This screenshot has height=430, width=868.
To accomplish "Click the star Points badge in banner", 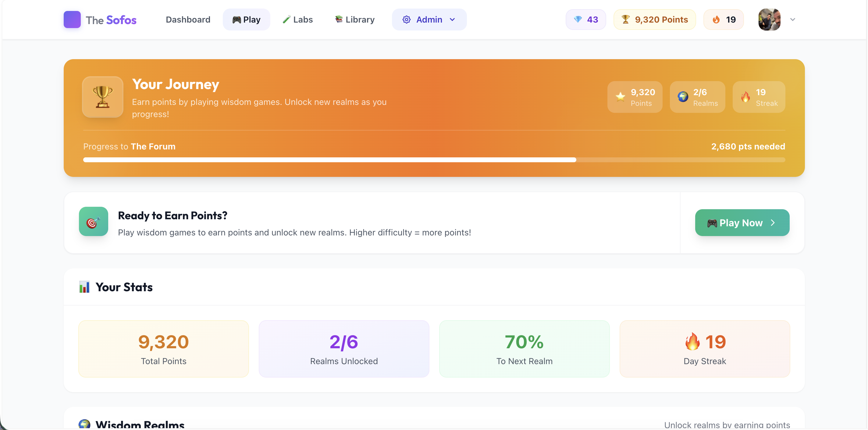I will click(x=635, y=97).
